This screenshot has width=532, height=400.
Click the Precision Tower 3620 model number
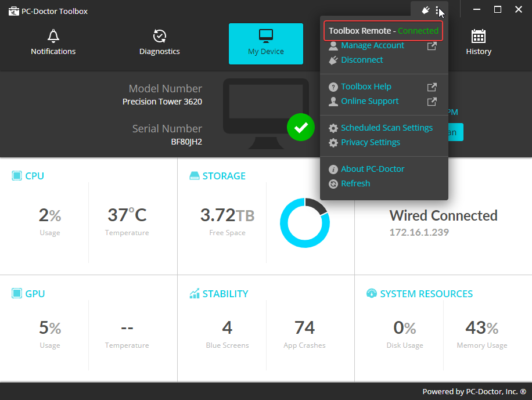pyautogui.click(x=162, y=102)
